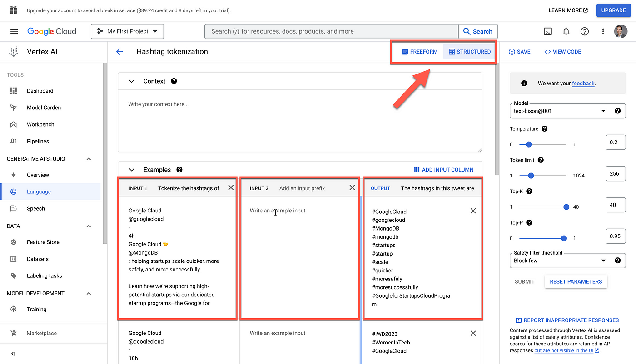
Task: Click View Code
Action: click(x=562, y=52)
